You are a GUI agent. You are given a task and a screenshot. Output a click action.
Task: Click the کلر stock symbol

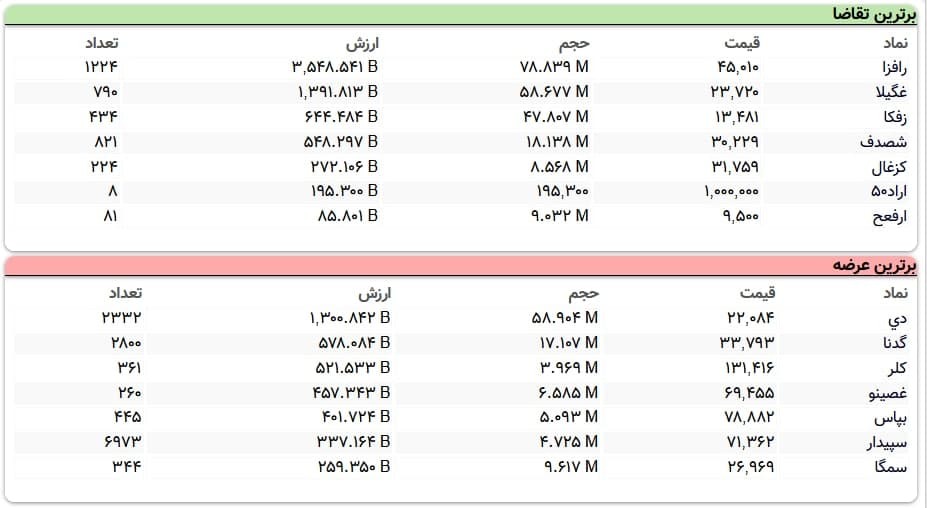896,368
